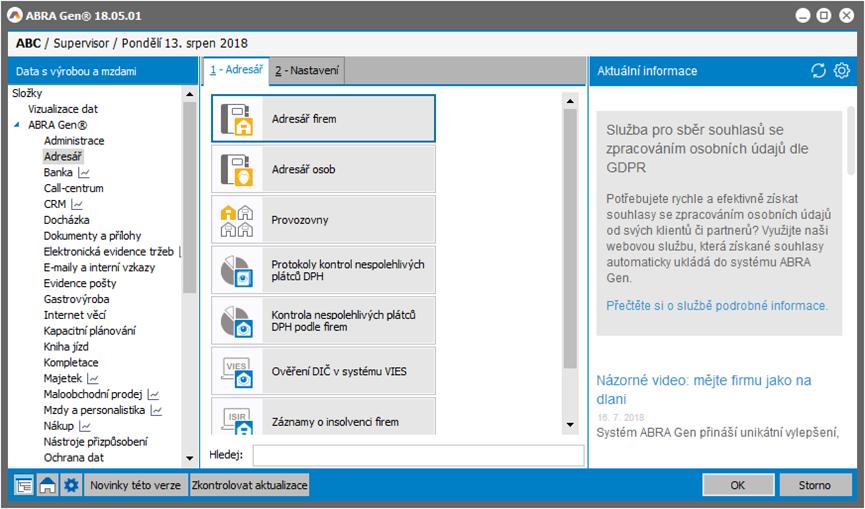
Task: Select Docházka tree item
Action: [x=66, y=220]
